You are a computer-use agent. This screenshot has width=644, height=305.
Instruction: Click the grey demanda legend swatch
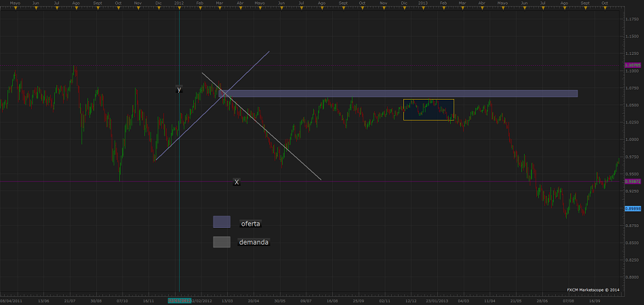tap(222, 242)
